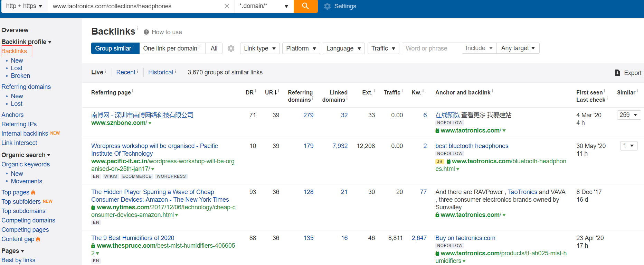Click the flame icon beside Top pages
The width and height of the screenshot is (644, 265).
coord(33,192)
